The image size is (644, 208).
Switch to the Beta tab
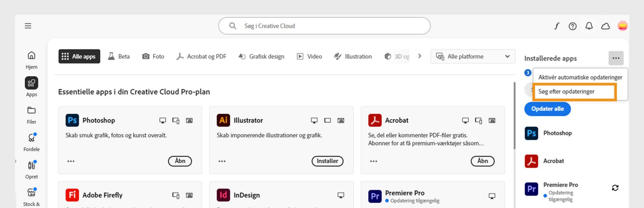click(119, 57)
